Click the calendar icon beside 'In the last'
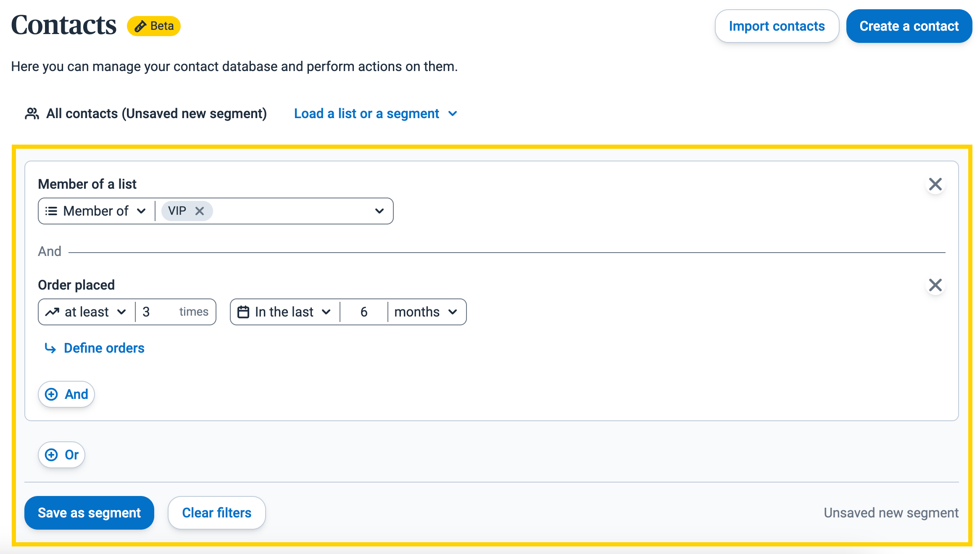The height and width of the screenshot is (554, 980). pyautogui.click(x=245, y=311)
